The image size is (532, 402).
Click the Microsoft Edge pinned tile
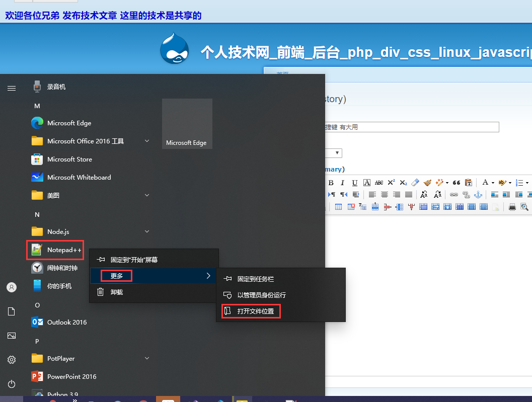tap(187, 124)
